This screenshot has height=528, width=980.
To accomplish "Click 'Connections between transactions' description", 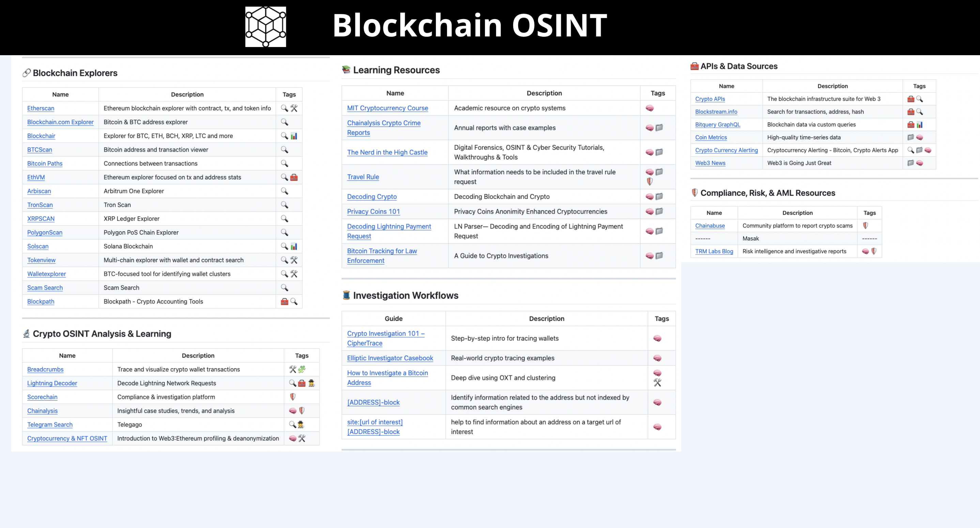I will pyautogui.click(x=151, y=164).
